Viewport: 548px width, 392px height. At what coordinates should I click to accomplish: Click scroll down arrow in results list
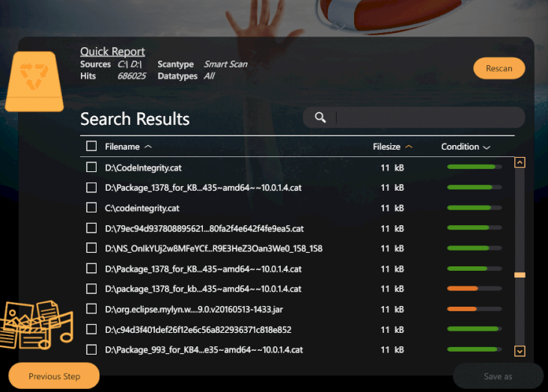point(520,351)
